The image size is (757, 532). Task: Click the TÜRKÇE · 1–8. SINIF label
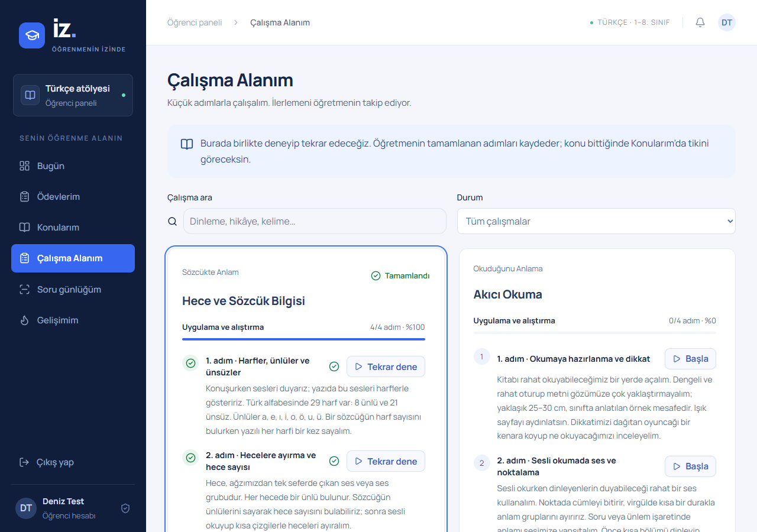click(x=633, y=22)
